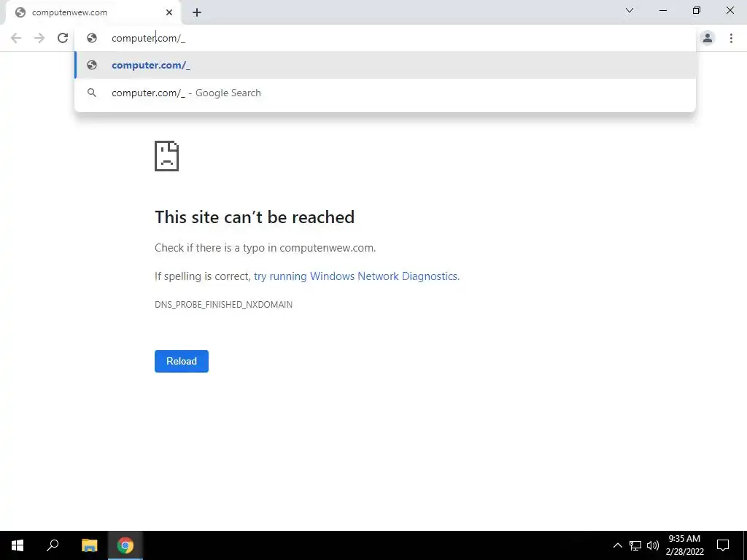Open the Windows Start menu

coord(18,545)
